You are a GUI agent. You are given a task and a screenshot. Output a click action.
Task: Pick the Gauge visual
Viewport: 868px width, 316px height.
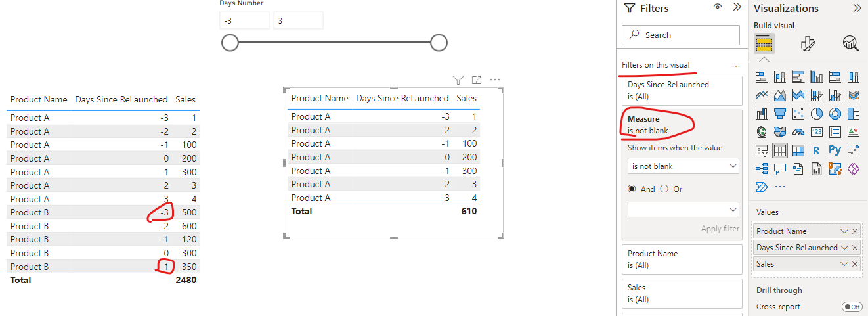(798, 132)
